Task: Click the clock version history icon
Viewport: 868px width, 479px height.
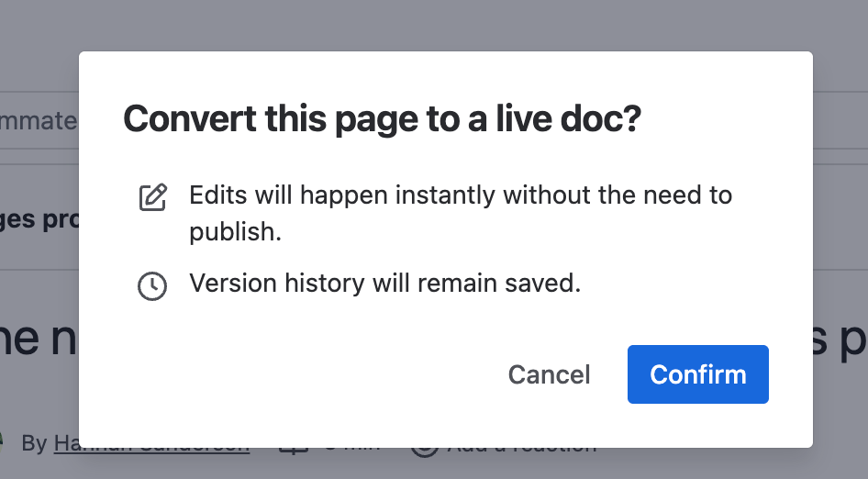Action: pos(152,285)
